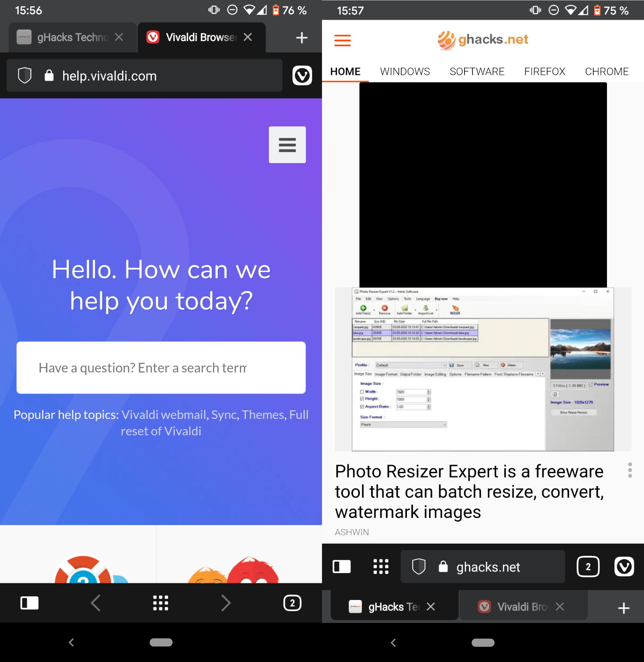Focus the help.vivaldi.com address field
Viewport: 644px width, 662px height.
(144, 75)
